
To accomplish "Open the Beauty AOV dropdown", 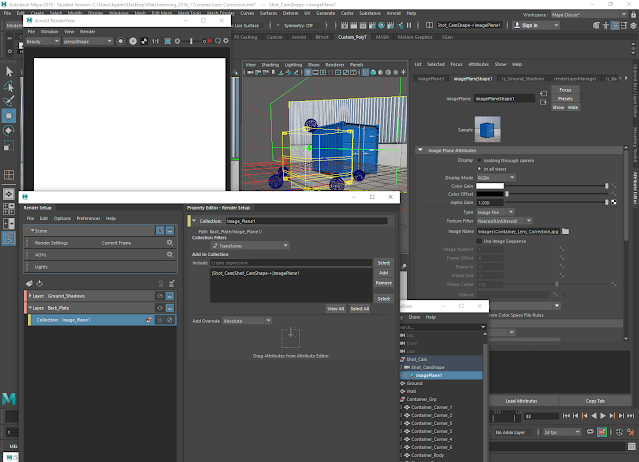I will click(x=43, y=41).
